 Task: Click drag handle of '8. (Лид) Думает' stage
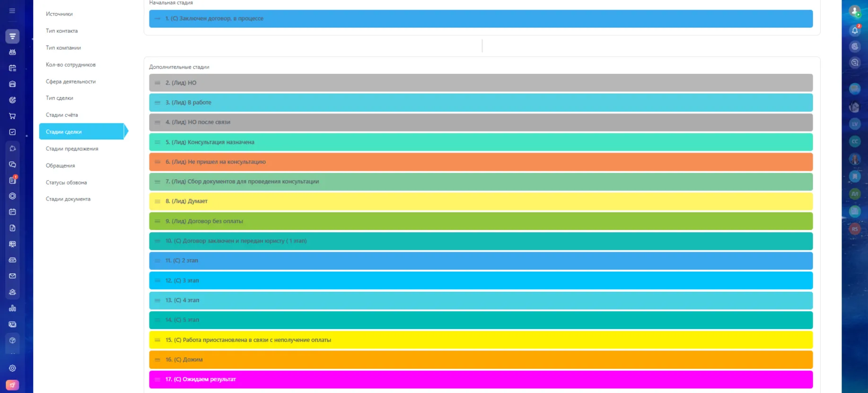(x=158, y=201)
